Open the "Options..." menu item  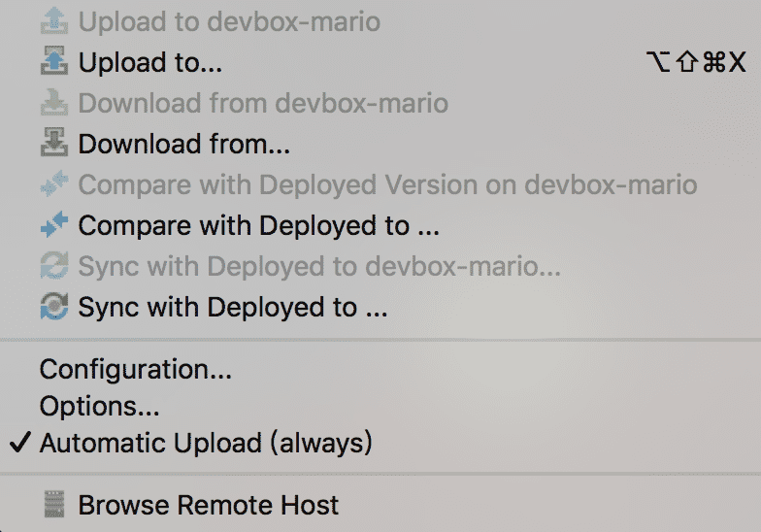coord(380,406)
